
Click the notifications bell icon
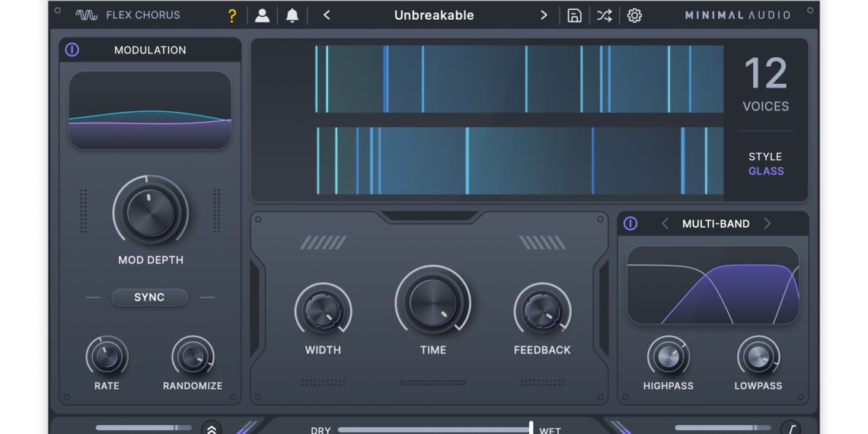pyautogui.click(x=292, y=15)
